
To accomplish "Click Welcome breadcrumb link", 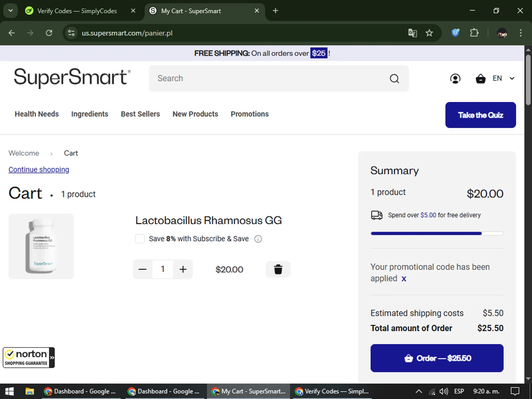I will [x=24, y=153].
